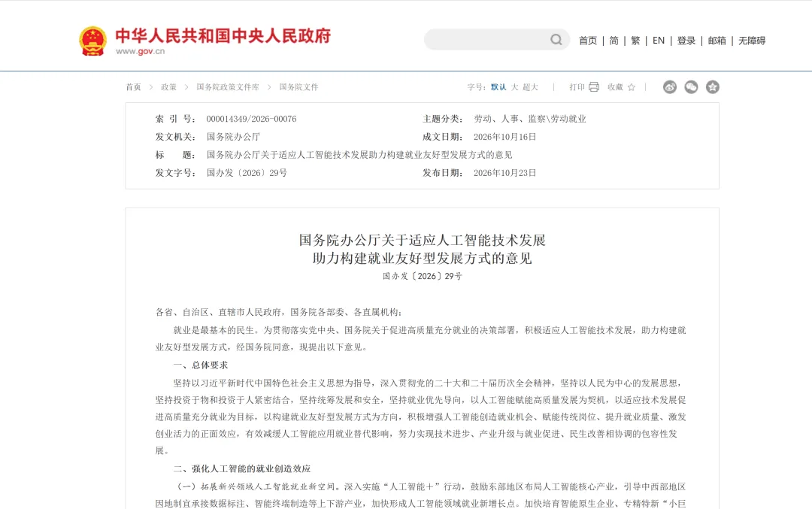Switch to 简 simplified Chinese

pos(614,41)
